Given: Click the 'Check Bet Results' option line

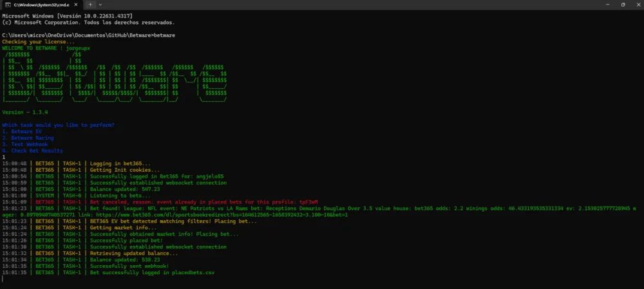Looking at the screenshot, I should (32, 151).
